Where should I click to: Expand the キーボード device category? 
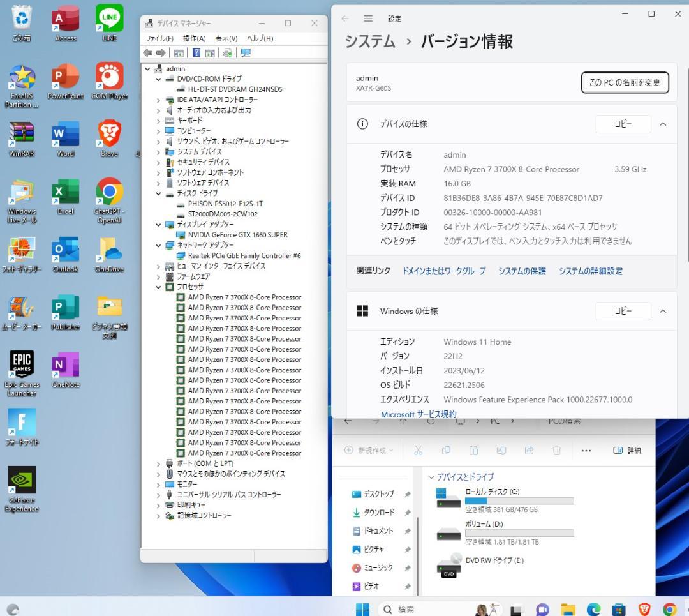pyautogui.click(x=159, y=121)
